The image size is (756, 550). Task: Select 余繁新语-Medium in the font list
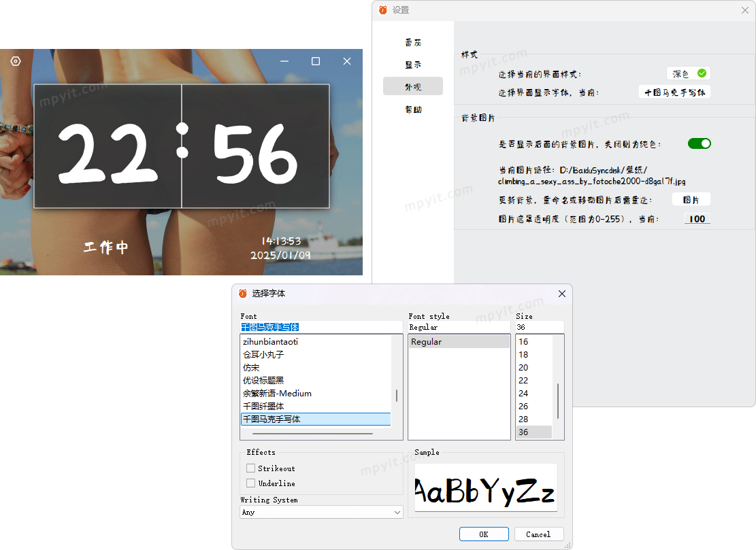316,394
